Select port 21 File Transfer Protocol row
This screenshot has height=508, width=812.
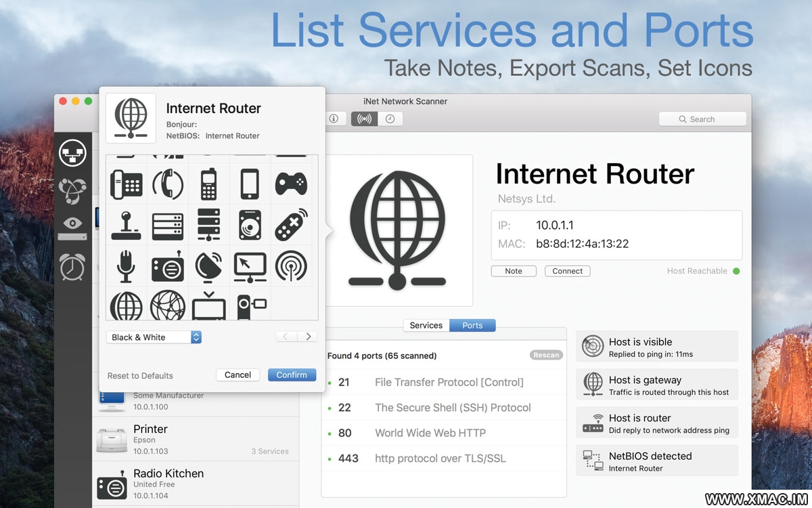(444, 382)
